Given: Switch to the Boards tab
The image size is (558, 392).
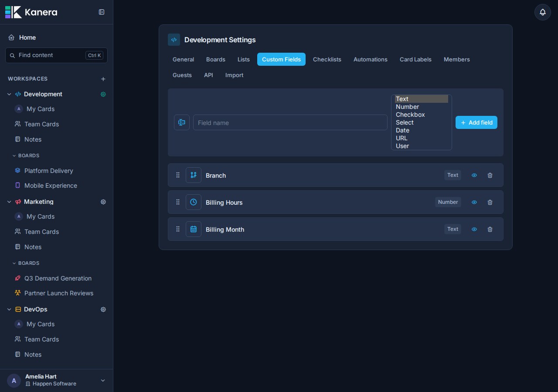Looking at the screenshot, I should click(216, 59).
